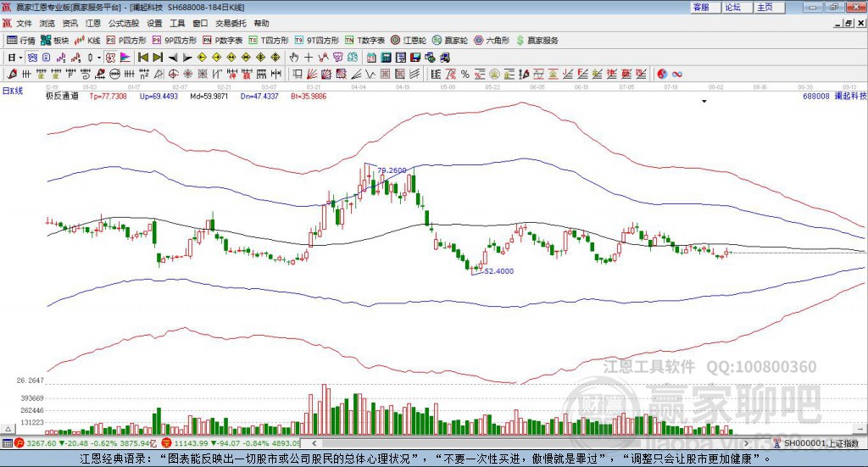Select the percent % drawing tool
The image size is (868, 467).
(x=465, y=74)
